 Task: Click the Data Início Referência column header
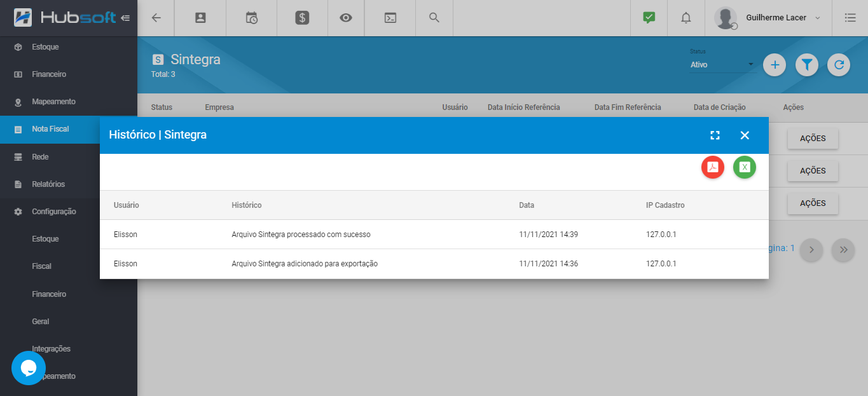524,107
